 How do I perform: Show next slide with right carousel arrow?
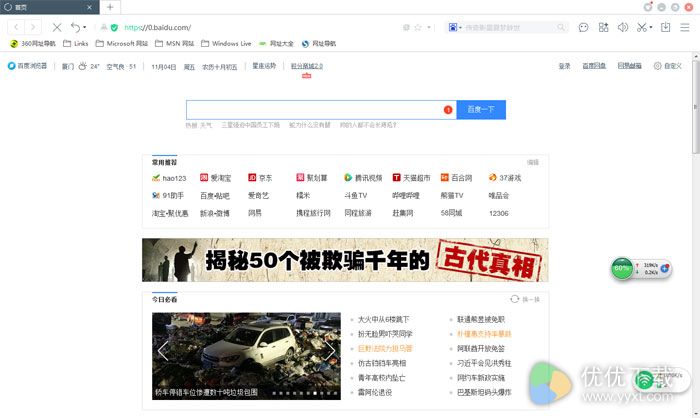(x=329, y=351)
